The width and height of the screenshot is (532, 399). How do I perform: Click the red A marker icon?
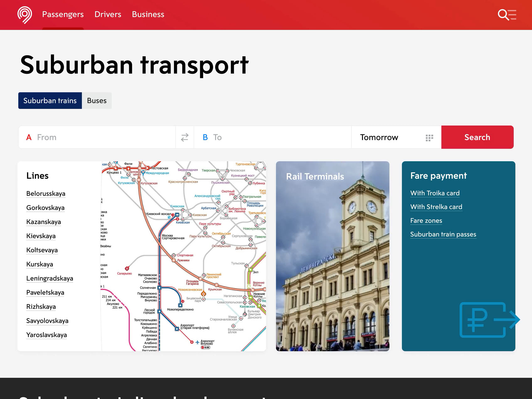pos(29,137)
